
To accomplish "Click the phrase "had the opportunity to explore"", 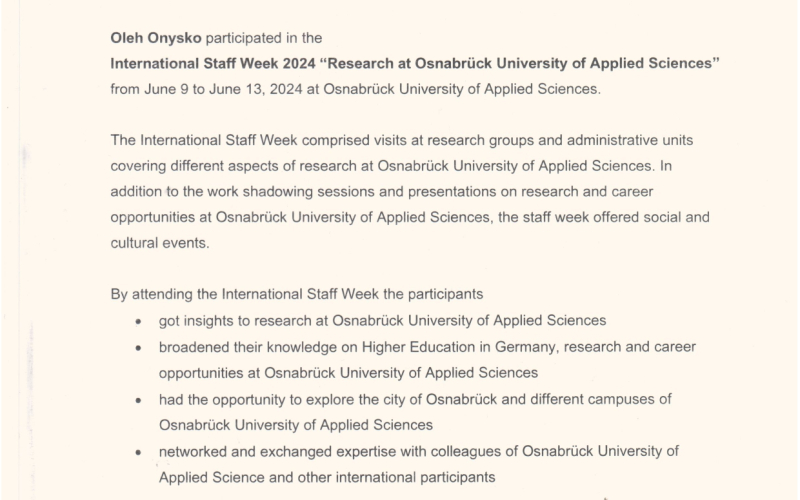I will click(x=256, y=399).
